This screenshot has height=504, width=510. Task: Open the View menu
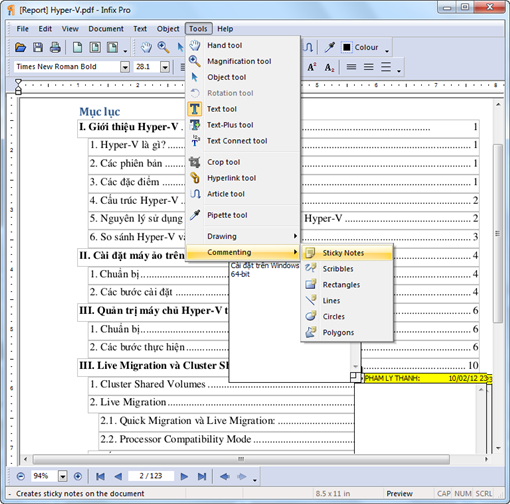coord(70,29)
